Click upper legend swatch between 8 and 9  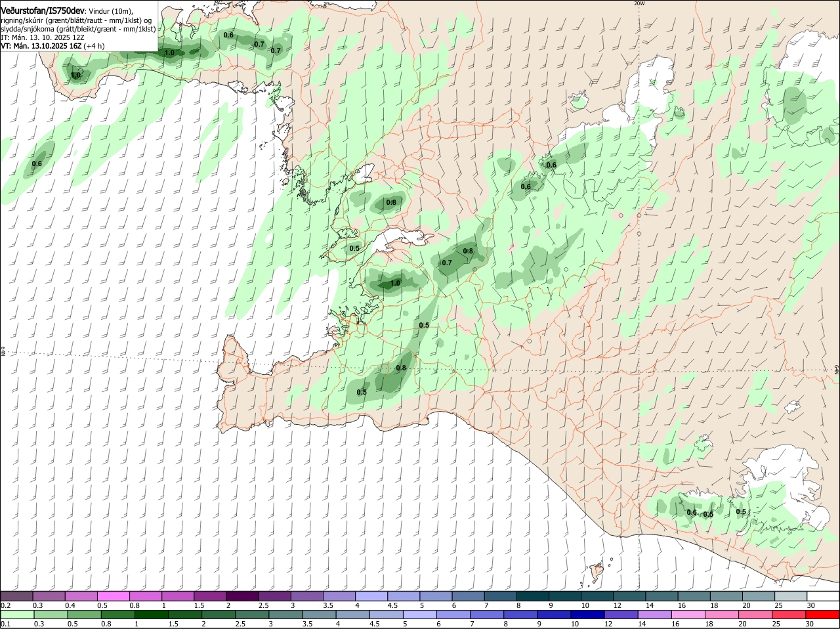pyautogui.click(x=534, y=596)
